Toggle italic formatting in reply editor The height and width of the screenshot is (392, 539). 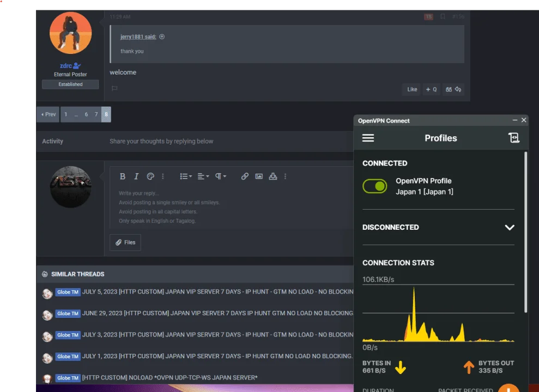[x=136, y=176]
